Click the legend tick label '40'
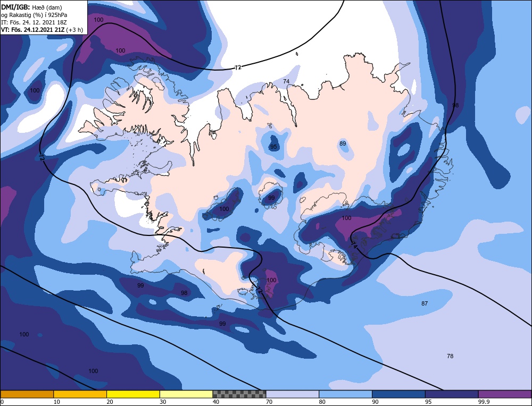The height and width of the screenshot is (406, 532). (x=216, y=402)
